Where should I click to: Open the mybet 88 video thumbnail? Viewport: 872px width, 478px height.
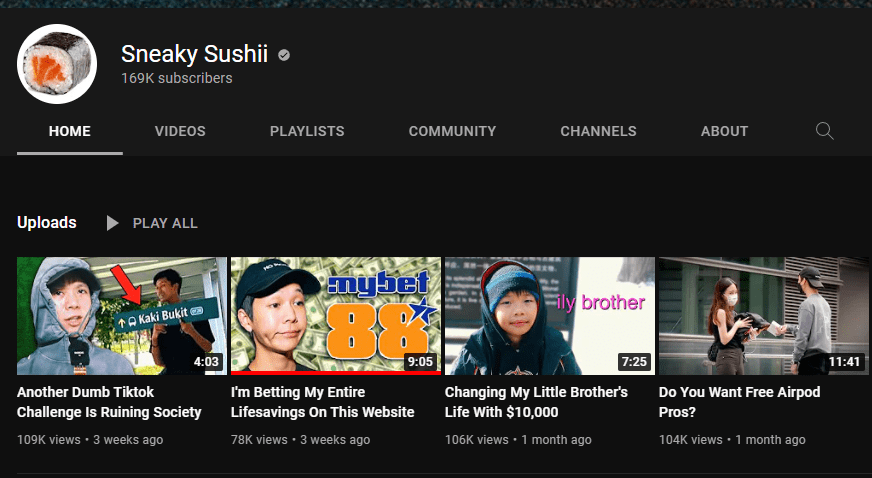pyautogui.click(x=336, y=316)
